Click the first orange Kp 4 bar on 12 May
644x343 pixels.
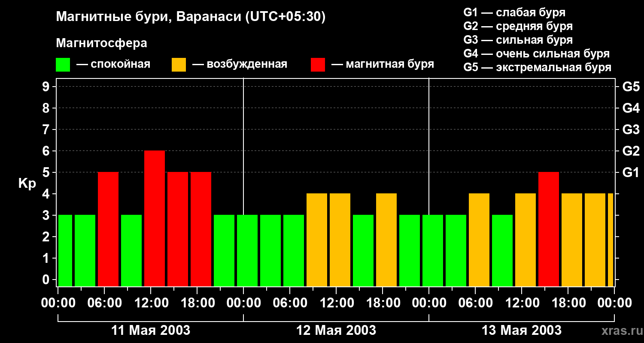[x=317, y=240]
